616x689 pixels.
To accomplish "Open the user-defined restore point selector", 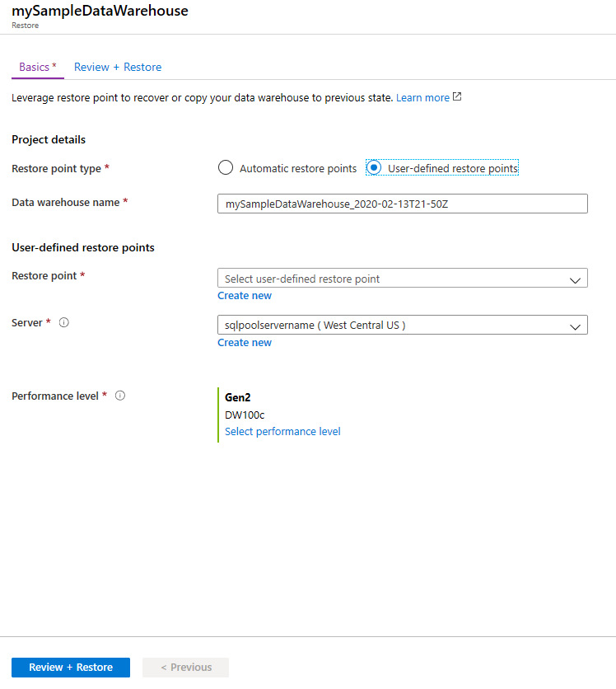I will [402, 278].
